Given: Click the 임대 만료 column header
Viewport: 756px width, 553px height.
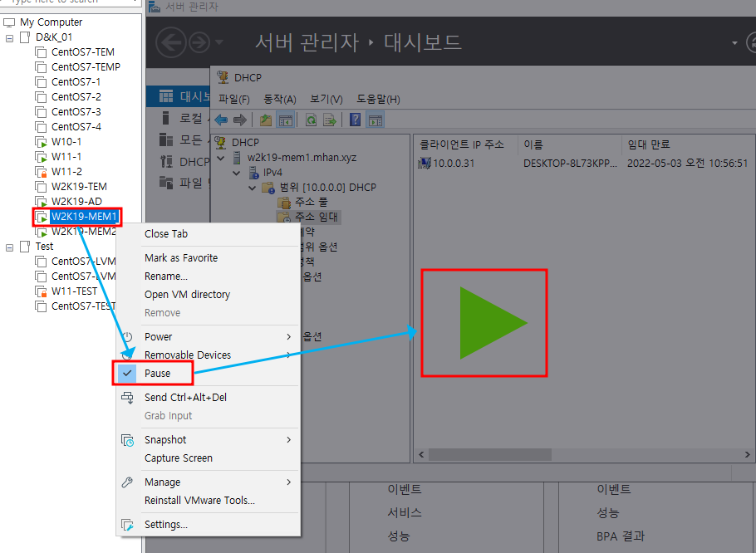Looking at the screenshot, I should (x=689, y=144).
